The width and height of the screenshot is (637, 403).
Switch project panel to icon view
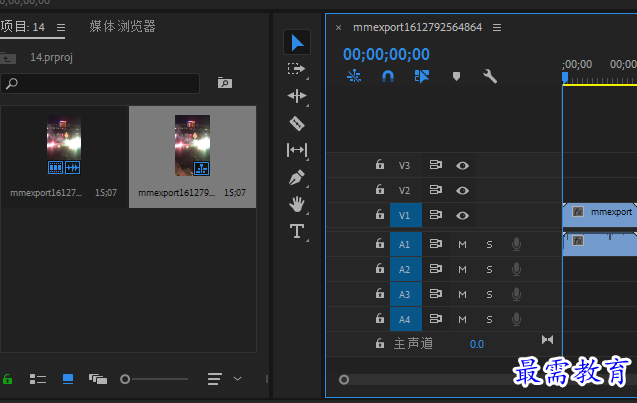click(68, 379)
